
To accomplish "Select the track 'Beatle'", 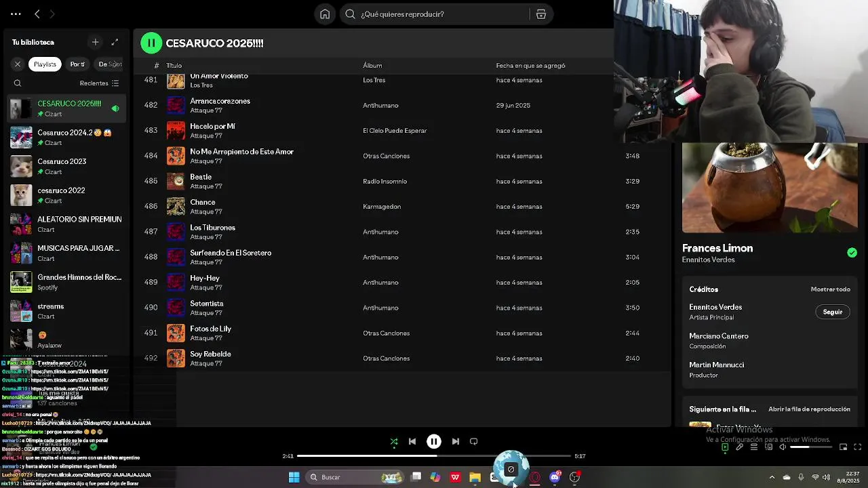I will (x=201, y=177).
